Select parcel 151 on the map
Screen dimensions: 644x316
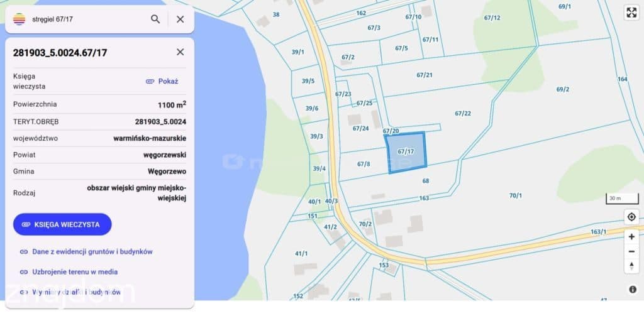(313, 216)
